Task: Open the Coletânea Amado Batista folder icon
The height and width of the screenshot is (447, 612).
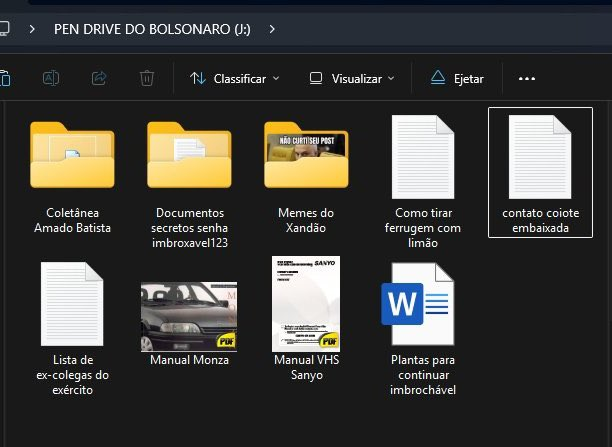Action: tap(72, 155)
